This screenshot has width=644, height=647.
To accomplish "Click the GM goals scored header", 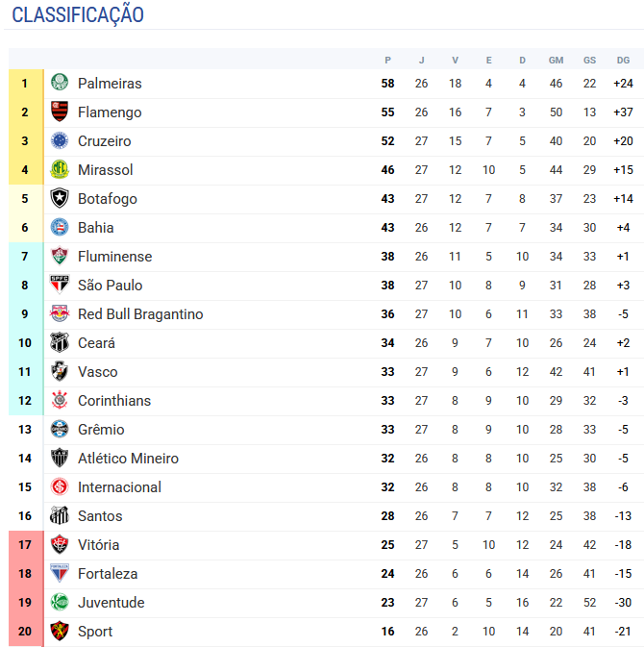I will tap(556, 60).
